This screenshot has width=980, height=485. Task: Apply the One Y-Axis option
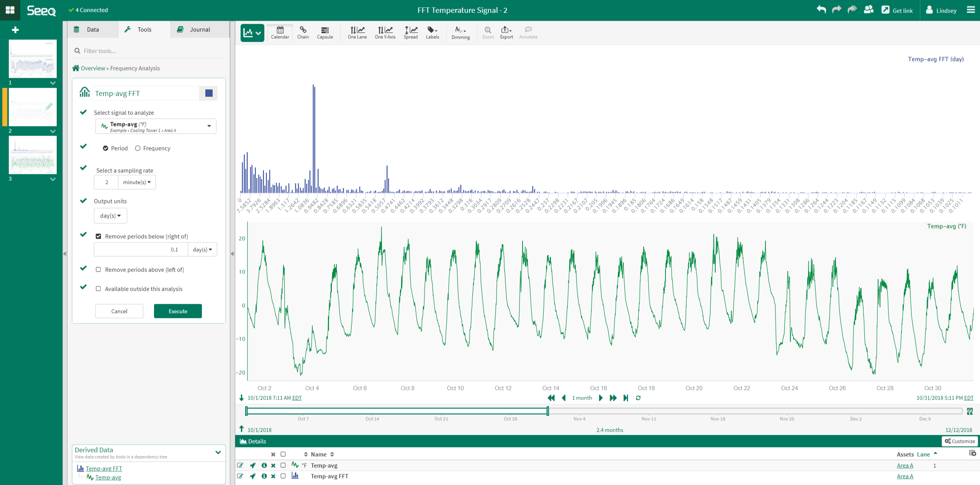point(385,32)
